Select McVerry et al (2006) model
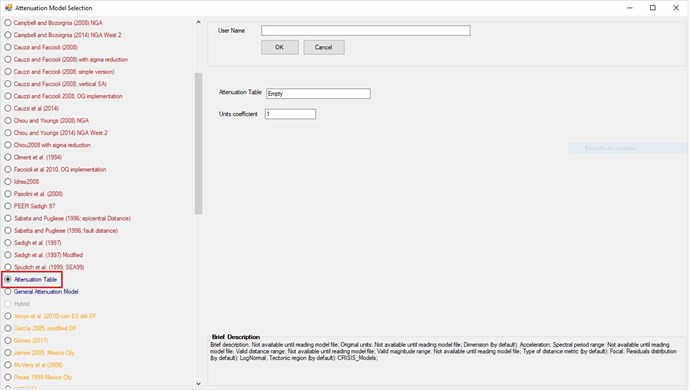The width and height of the screenshot is (690, 390). pos(33,365)
